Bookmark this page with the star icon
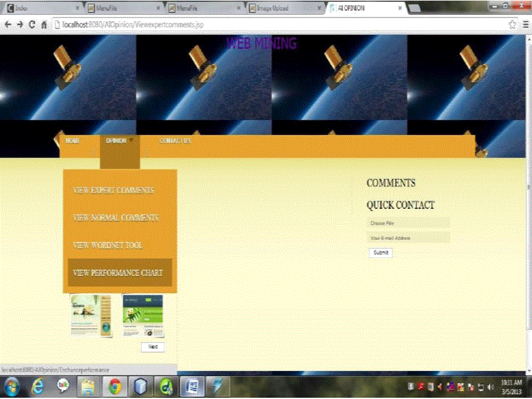The image size is (532, 399). [x=512, y=25]
